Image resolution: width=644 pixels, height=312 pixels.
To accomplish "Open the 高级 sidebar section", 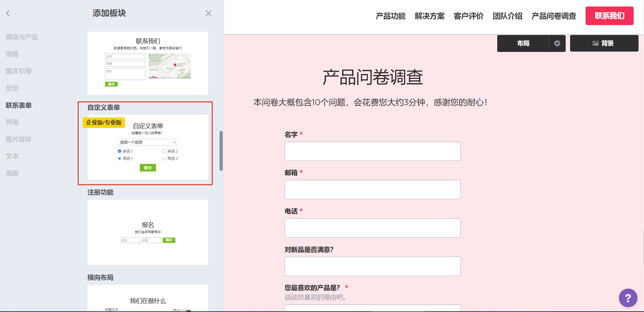I will click(12, 173).
